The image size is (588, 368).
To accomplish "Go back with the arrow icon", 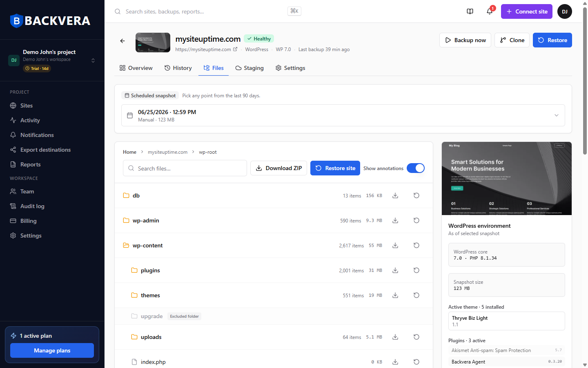I will tap(122, 40).
